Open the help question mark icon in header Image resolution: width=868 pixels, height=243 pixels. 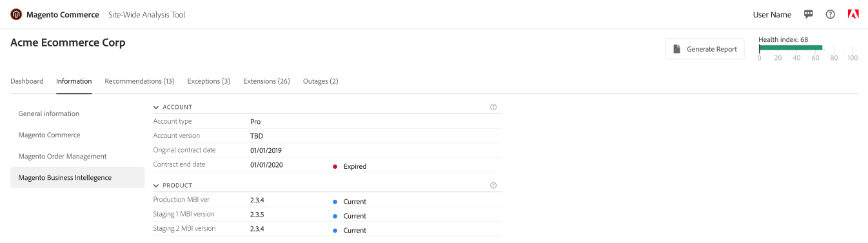point(831,14)
